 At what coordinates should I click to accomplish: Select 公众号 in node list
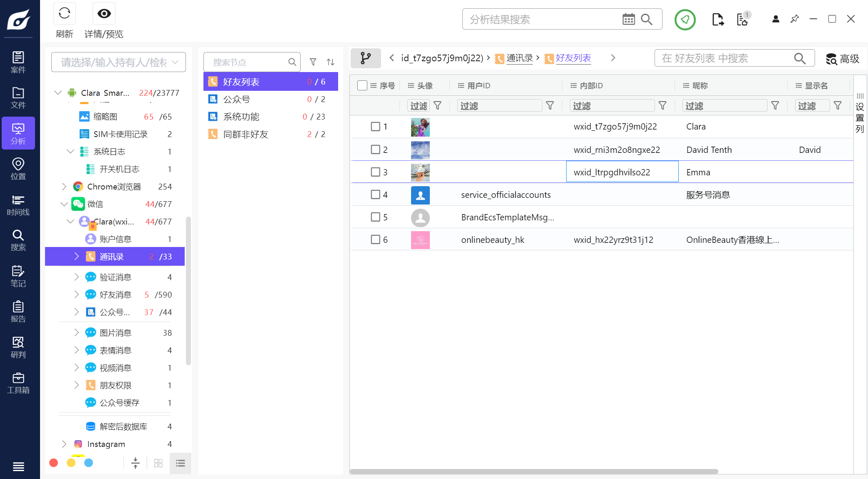click(x=236, y=99)
